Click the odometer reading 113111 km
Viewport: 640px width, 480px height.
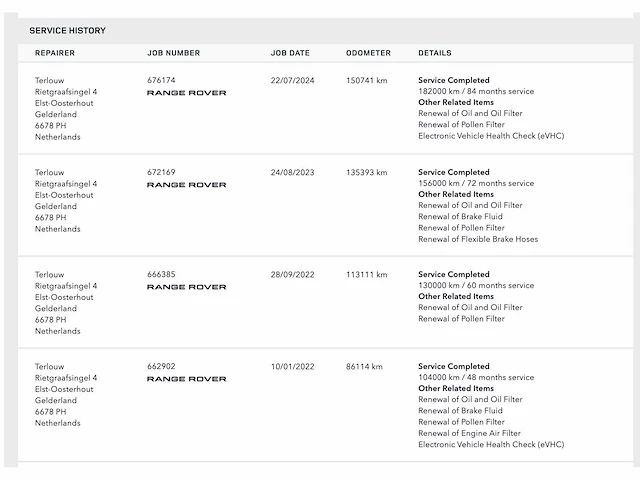click(x=366, y=274)
